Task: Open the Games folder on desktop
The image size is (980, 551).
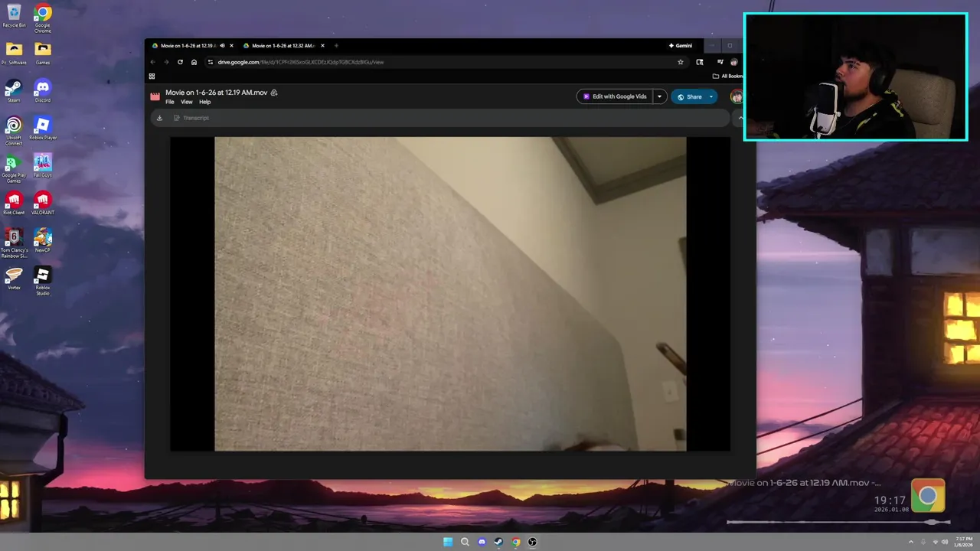Action: click(x=43, y=53)
